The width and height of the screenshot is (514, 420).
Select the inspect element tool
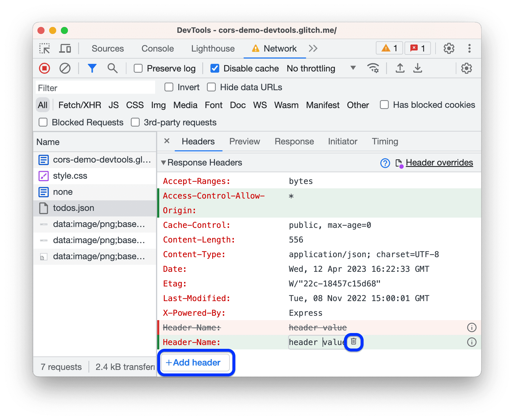tap(44, 48)
